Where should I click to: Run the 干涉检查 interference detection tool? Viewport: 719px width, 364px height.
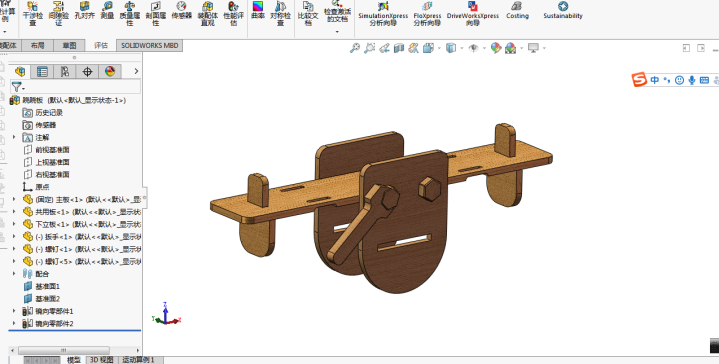33,13
